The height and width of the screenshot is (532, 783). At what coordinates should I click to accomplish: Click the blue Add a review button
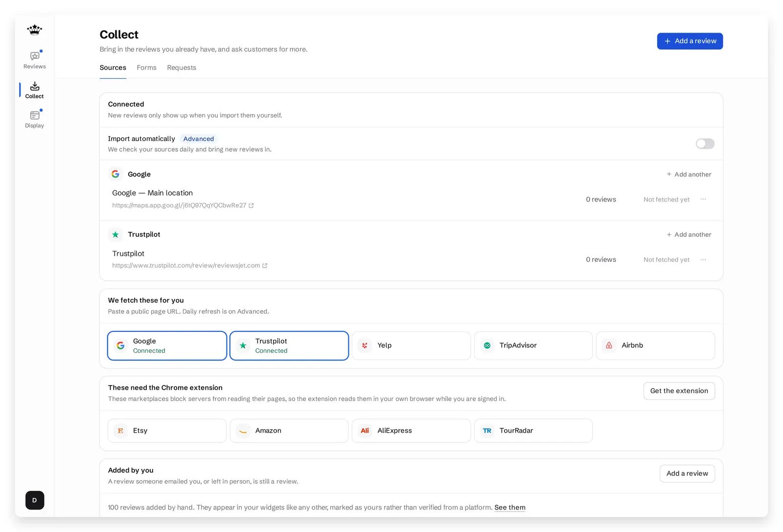click(x=690, y=41)
